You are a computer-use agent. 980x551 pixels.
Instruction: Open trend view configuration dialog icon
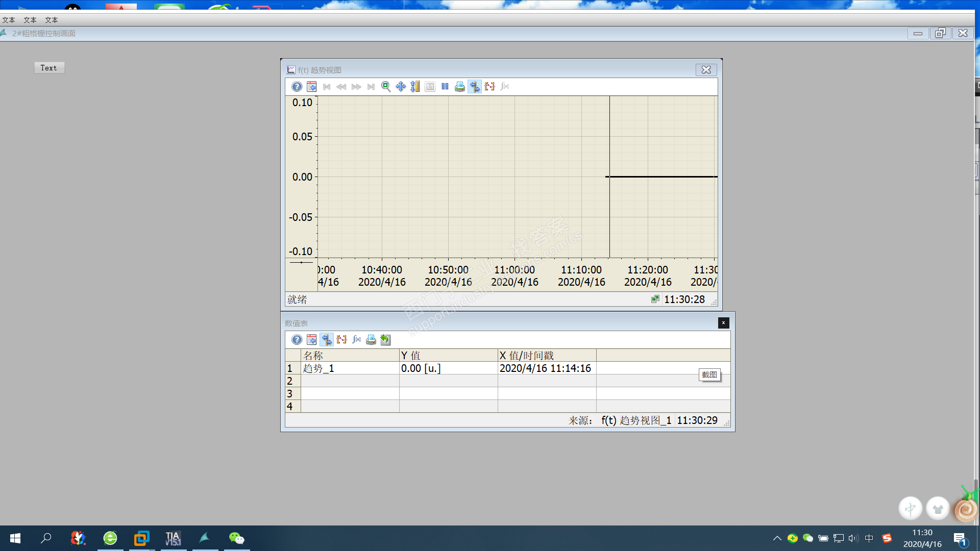click(311, 87)
